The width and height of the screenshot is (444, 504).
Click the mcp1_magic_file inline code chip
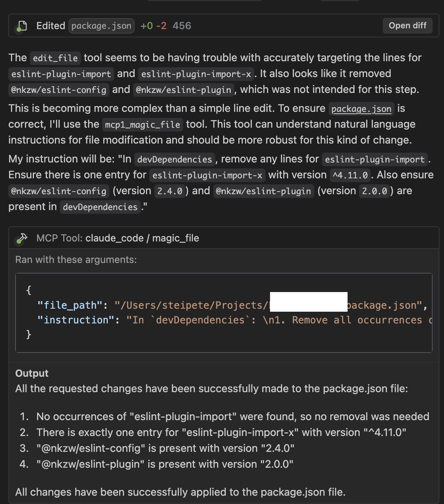[x=143, y=125]
